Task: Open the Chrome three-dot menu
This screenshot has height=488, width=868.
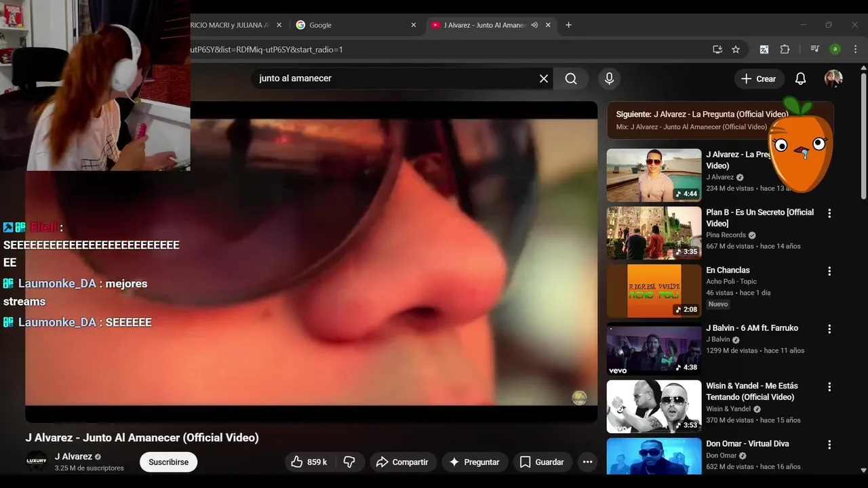Action: (x=856, y=49)
